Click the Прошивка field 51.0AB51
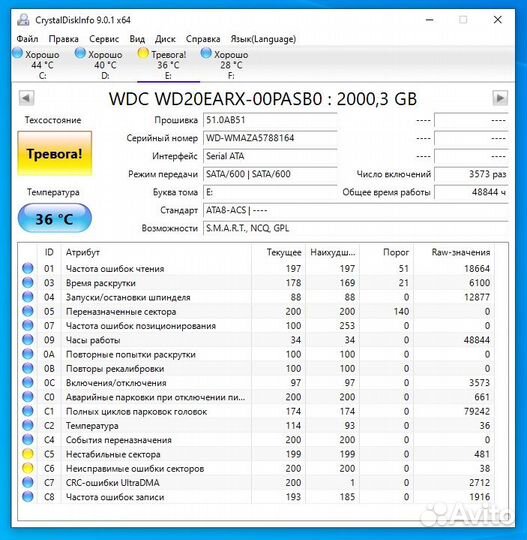 (x=270, y=120)
